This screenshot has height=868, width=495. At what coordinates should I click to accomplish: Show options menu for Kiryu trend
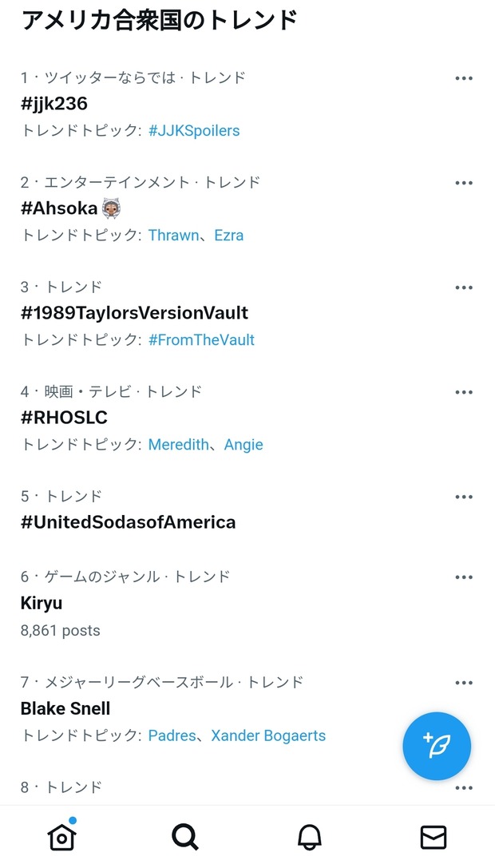464,577
